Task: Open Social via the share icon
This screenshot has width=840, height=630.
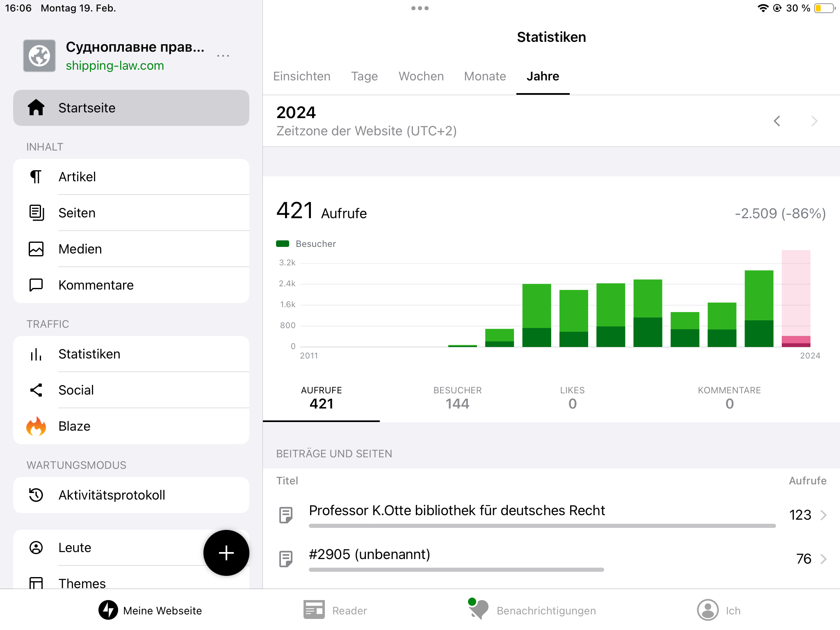Action: point(36,390)
